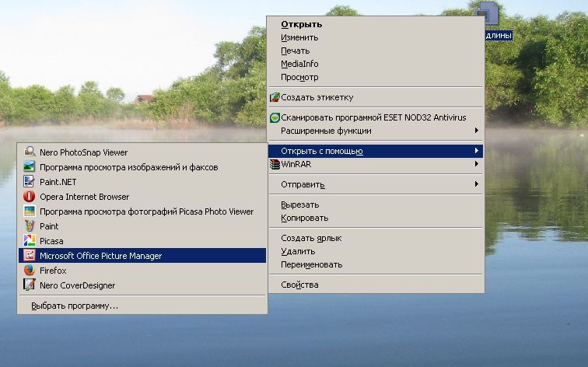This screenshot has width=588, height=367.
Task: Open file with Paint
Action: pyautogui.click(x=142, y=226)
